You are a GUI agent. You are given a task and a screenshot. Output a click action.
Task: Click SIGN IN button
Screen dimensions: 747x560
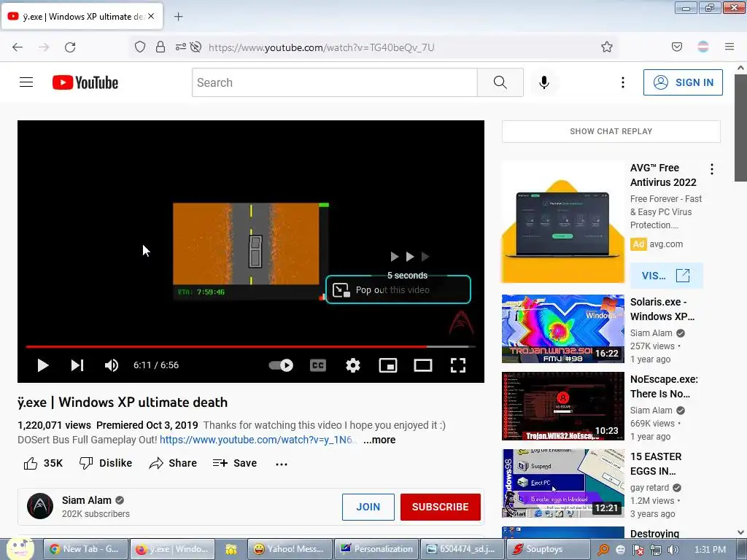click(683, 82)
